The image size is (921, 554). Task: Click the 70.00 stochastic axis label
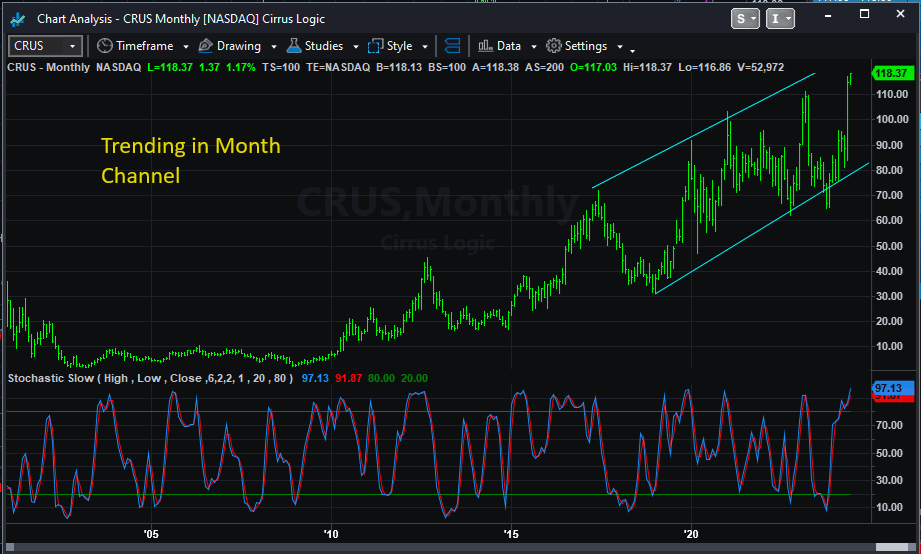[889, 425]
